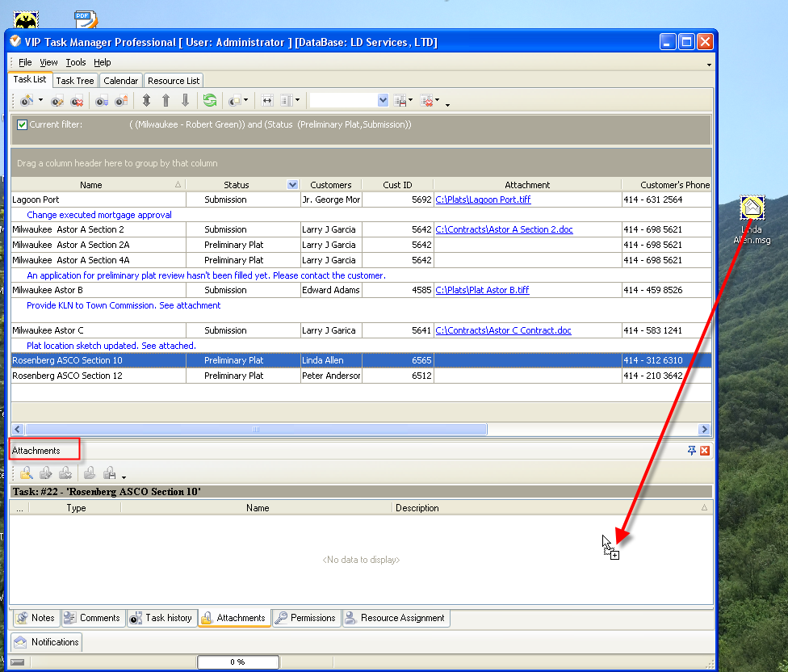Image resolution: width=788 pixels, height=672 pixels.
Task: Switch to the Calendar tab
Action: click(120, 81)
